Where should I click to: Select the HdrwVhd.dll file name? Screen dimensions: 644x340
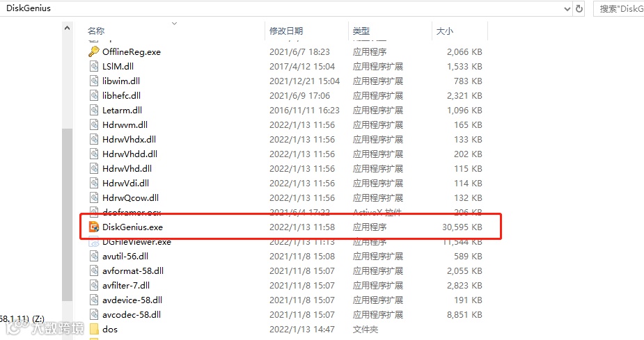tap(127, 168)
